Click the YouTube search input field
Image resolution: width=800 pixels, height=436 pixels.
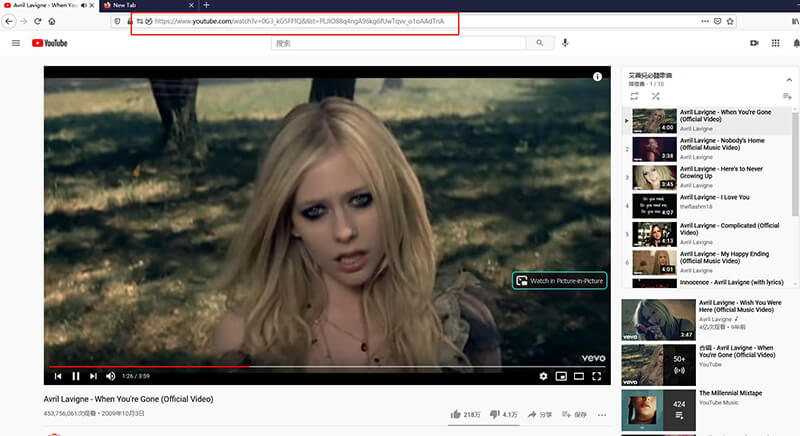tap(398, 43)
